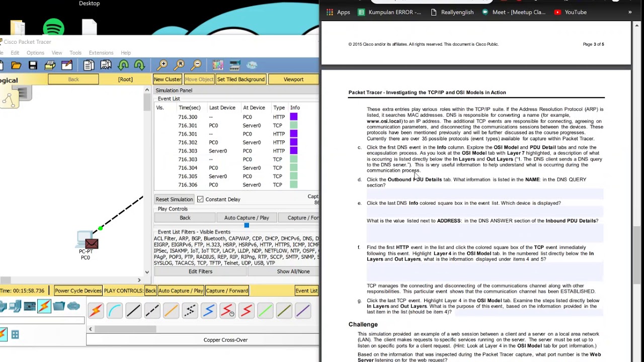Viewport: 644px width, 362px height.
Task: Click the cloud icon in the toolbar
Action: [x=252, y=65]
